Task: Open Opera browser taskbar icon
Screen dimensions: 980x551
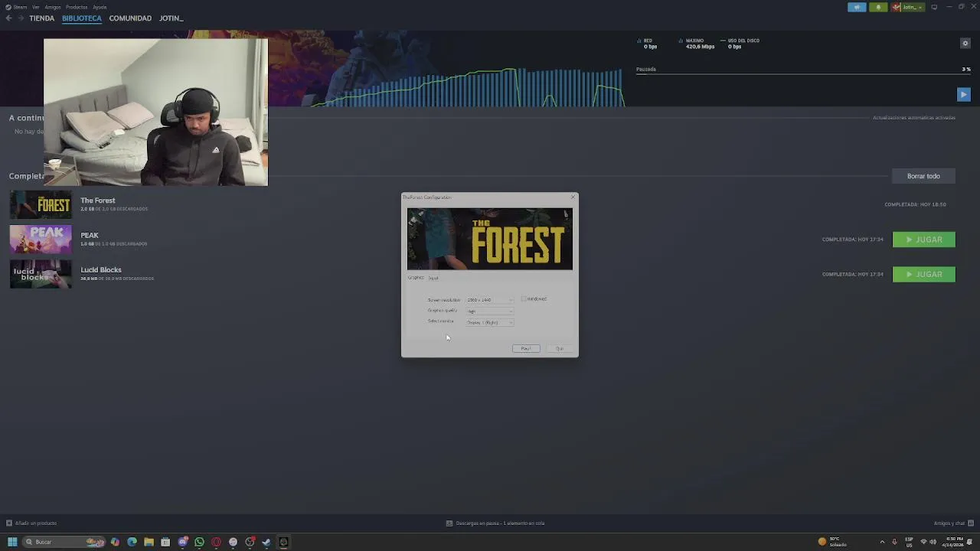Action: (x=216, y=542)
